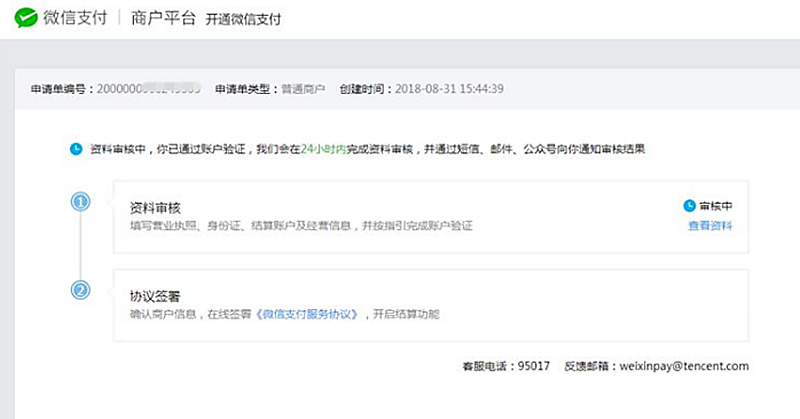Click the 开启结算功能 text
The image size is (800, 419).
(x=406, y=314)
